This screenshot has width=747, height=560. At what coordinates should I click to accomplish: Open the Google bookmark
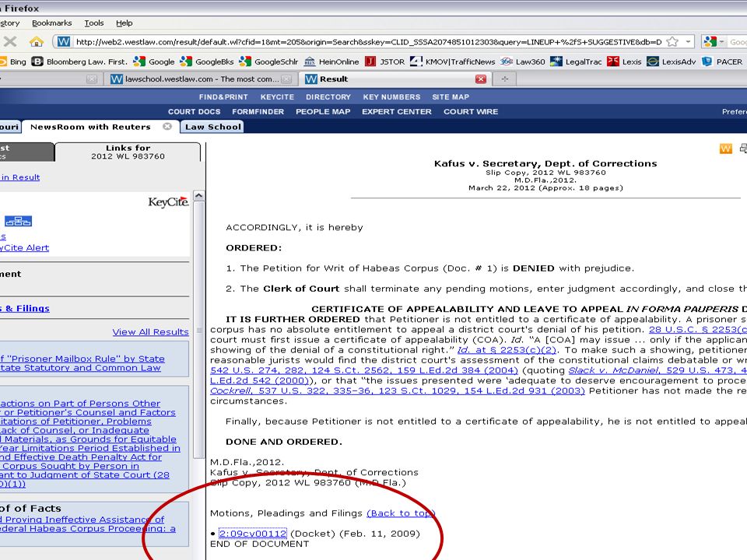pyautogui.click(x=154, y=61)
